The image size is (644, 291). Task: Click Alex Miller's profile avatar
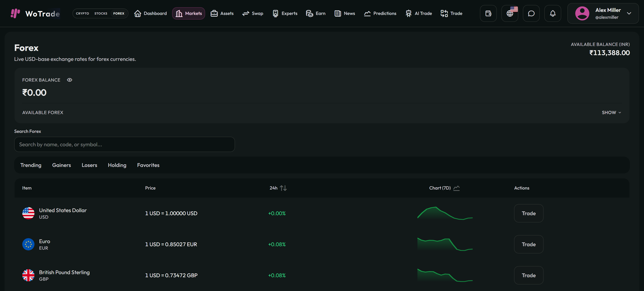(582, 13)
